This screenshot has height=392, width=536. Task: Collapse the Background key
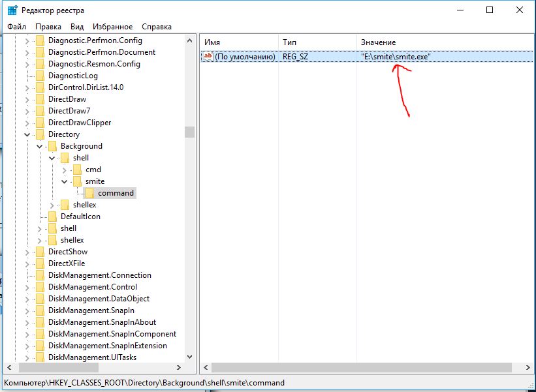[x=40, y=147]
